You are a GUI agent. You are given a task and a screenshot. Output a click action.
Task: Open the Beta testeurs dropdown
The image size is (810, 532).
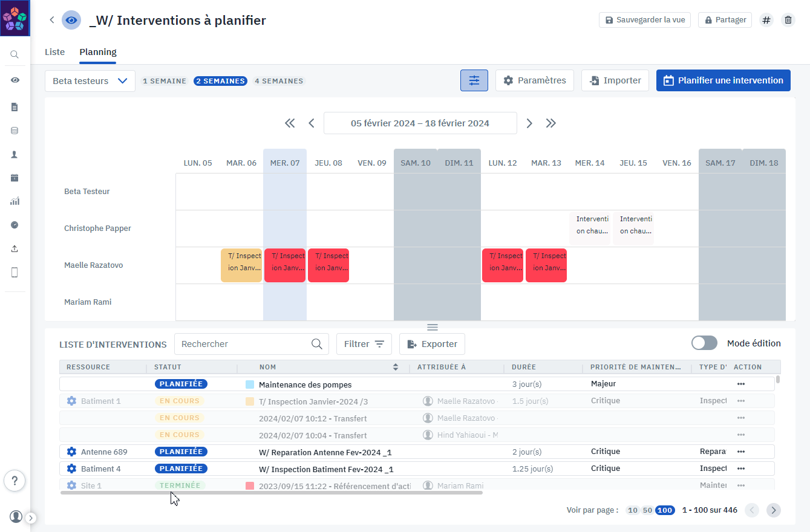[90, 81]
